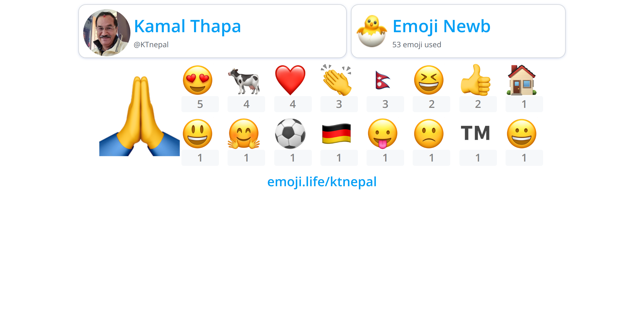Click the tongue-out face emoji
This screenshot has width=644, height=322.
point(383,134)
